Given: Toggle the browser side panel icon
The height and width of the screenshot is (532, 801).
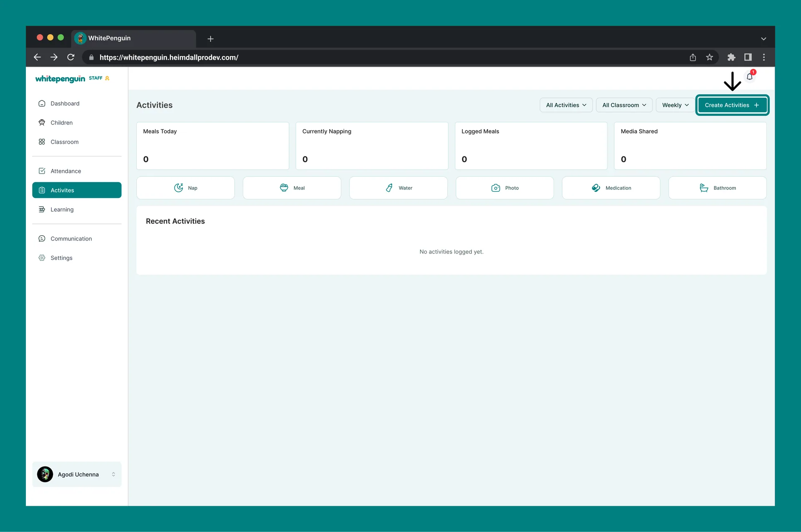Looking at the screenshot, I should click(x=748, y=57).
